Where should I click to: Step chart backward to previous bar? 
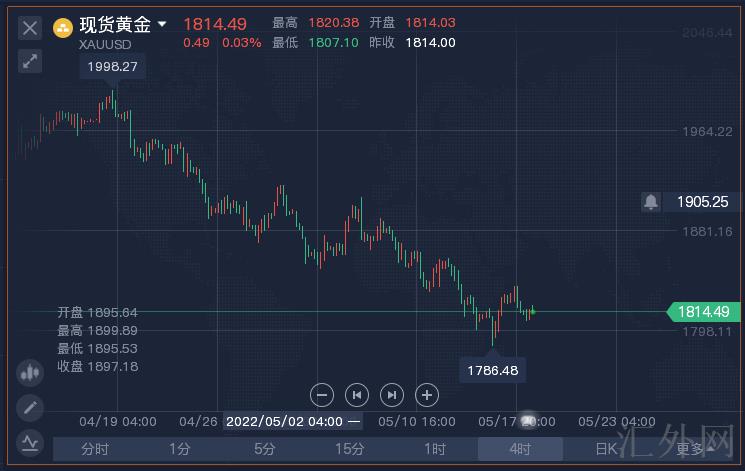coord(357,394)
